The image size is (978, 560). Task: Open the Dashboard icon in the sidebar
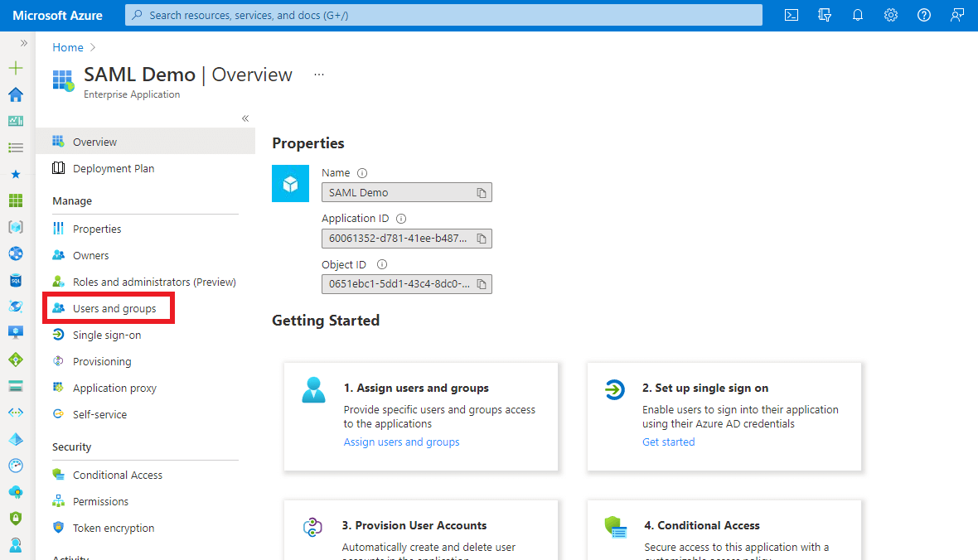point(15,120)
